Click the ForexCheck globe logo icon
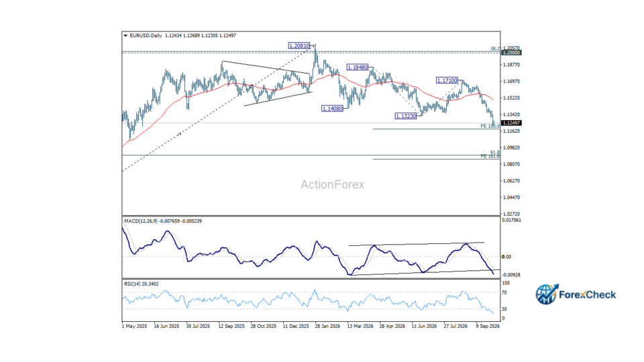This screenshot has height=362, width=644. [x=547, y=294]
